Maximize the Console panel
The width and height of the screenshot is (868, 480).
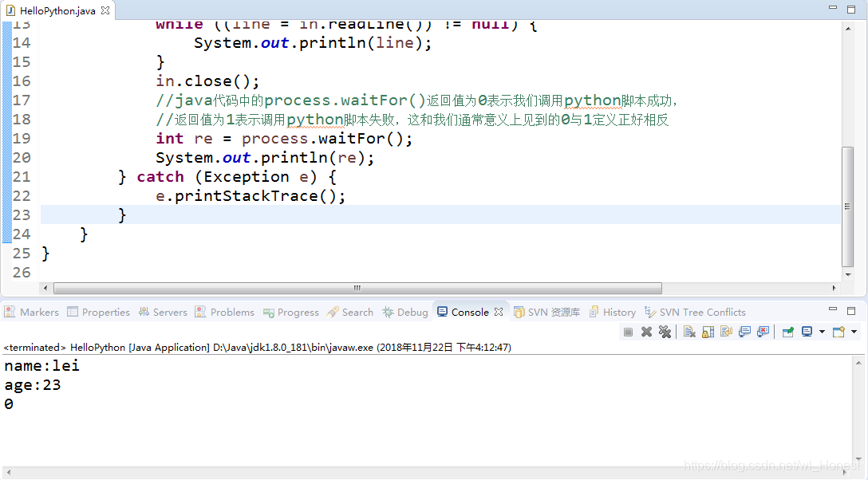click(x=851, y=311)
